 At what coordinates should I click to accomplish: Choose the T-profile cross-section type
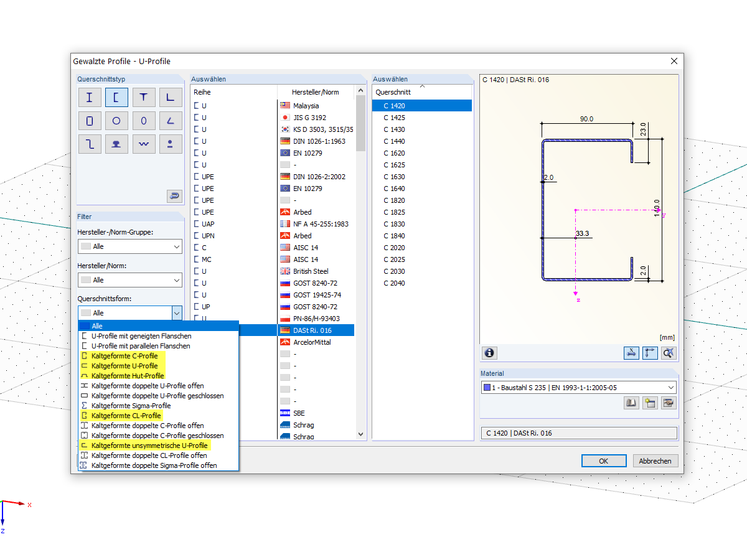click(143, 97)
